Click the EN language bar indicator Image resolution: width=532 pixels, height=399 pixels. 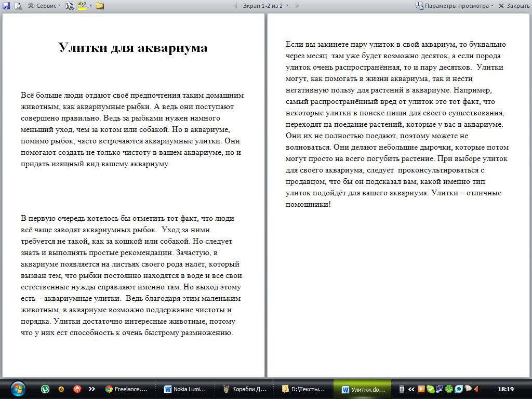(x=402, y=389)
